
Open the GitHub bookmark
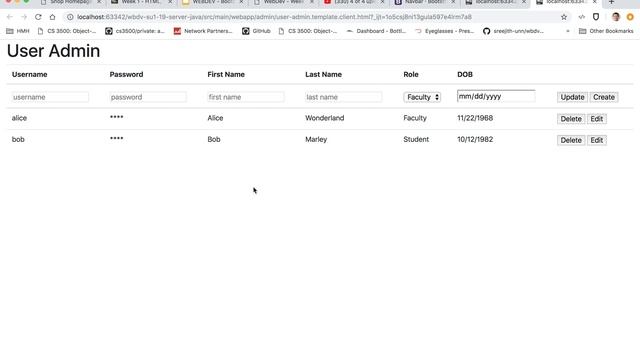[256, 31]
